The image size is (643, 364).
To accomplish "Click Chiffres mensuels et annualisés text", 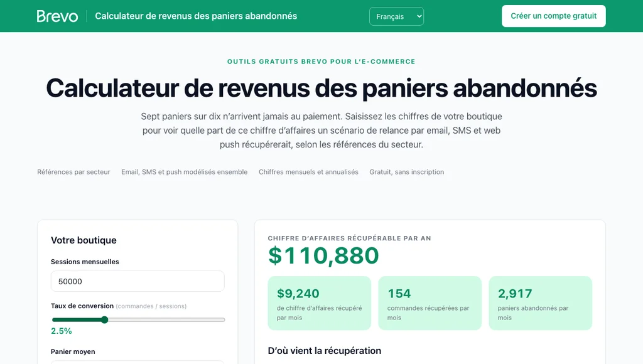I will coord(308,172).
